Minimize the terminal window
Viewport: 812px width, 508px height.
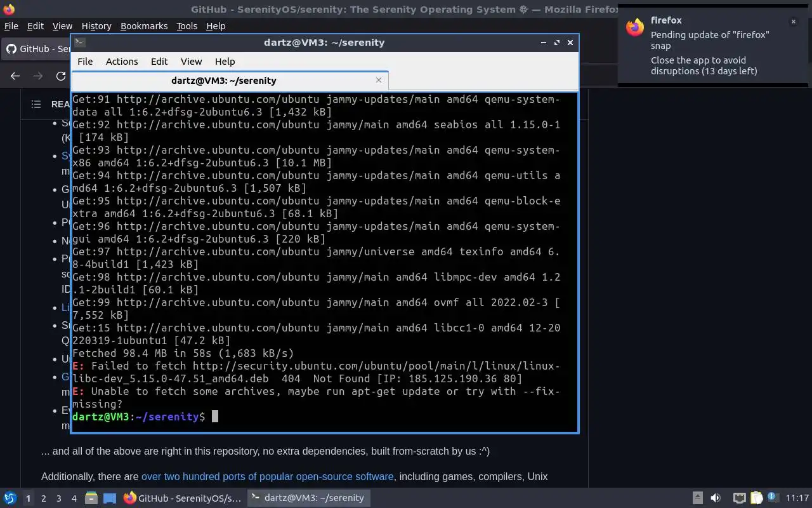pyautogui.click(x=544, y=43)
